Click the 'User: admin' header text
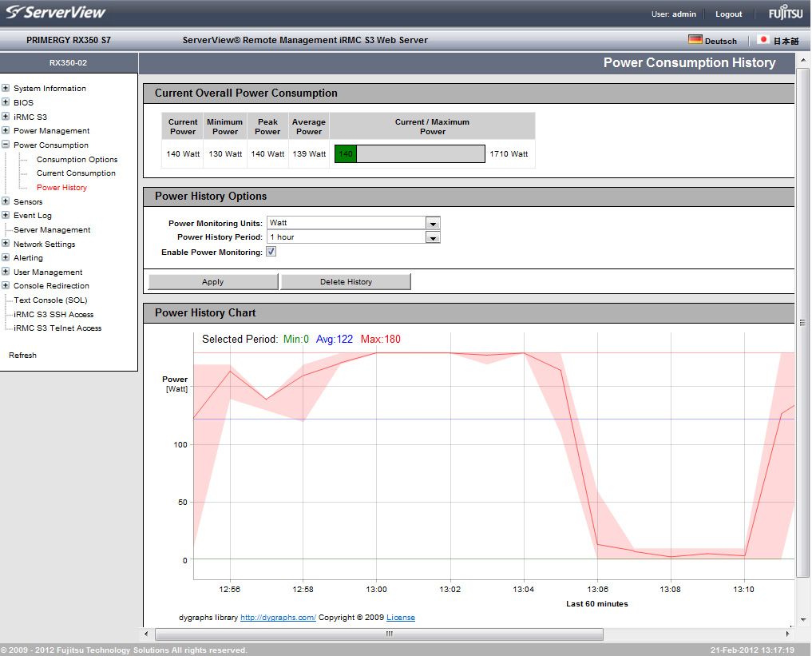The height and width of the screenshot is (656, 812). (x=674, y=14)
